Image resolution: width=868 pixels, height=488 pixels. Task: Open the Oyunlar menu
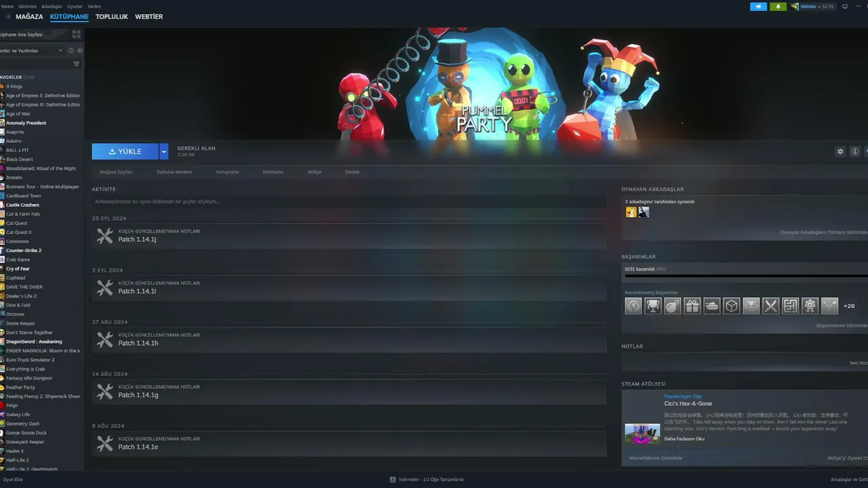coord(75,6)
